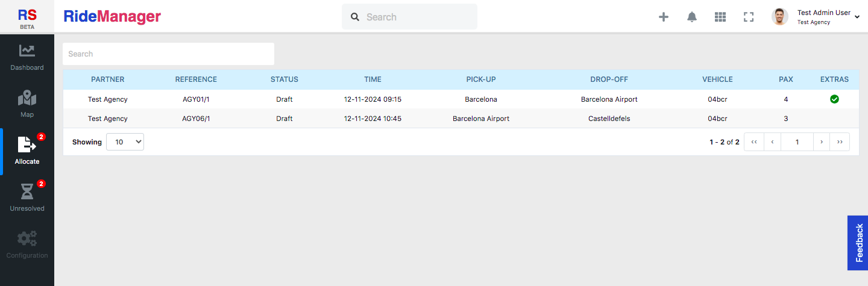
Task: Open the Map view icon
Action: [x=27, y=98]
